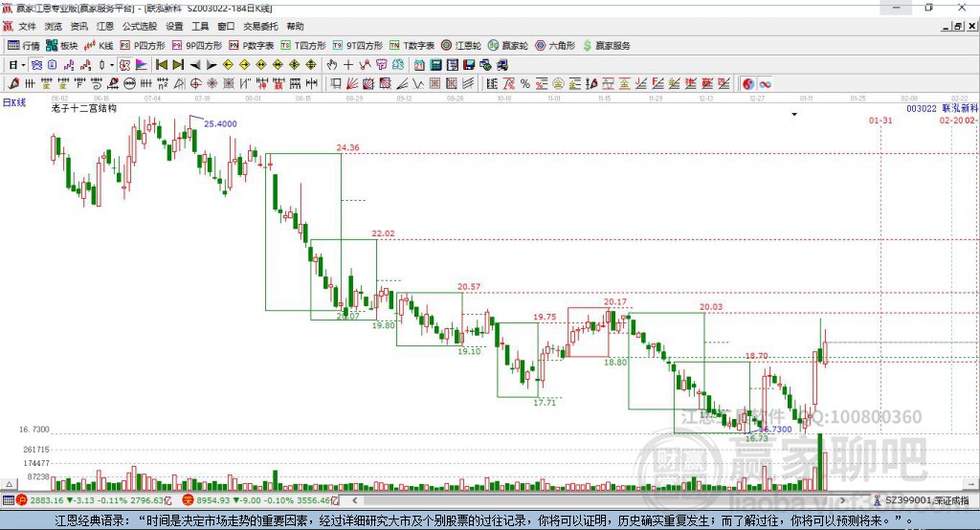Open the 行情 quotes view
This screenshot has width=980, height=530.
[x=24, y=46]
